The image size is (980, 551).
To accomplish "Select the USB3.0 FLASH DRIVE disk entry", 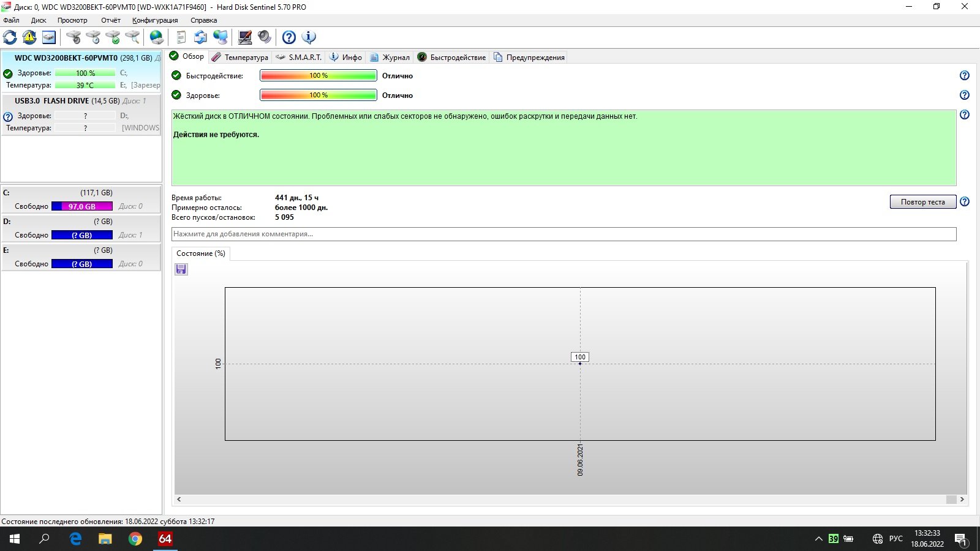I will pyautogui.click(x=67, y=101).
